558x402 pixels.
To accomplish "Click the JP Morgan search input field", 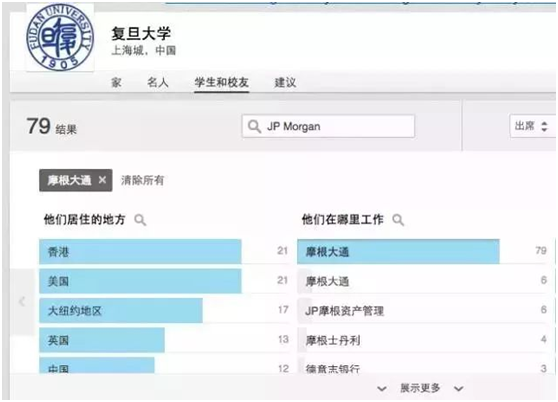I will 328,126.
